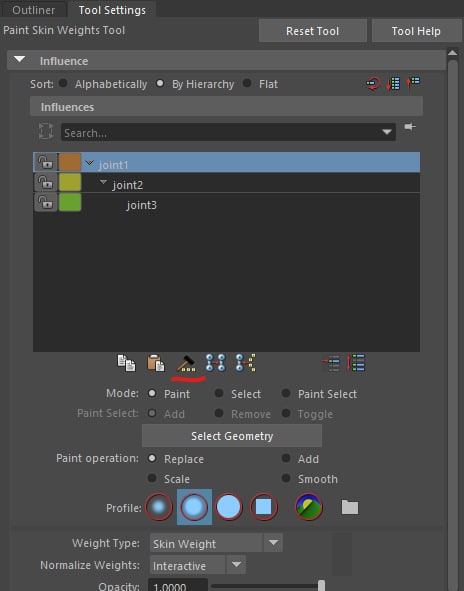464x591 pixels.
Task: Click the Weight Hammer icon underlined in red
Action: [186, 364]
